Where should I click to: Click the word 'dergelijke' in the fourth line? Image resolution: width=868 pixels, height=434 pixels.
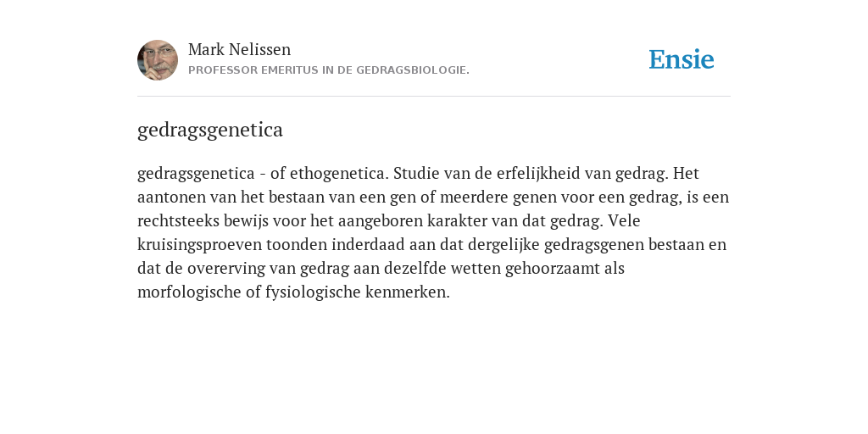click(504, 245)
